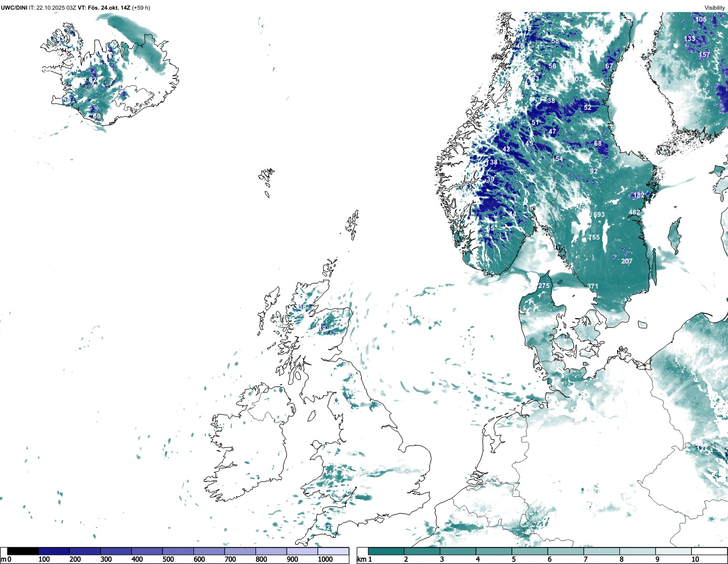This screenshot has height=564, width=728.
Task: Click the 5–6 km legend color swatch
Action: (x=530, y=551)
